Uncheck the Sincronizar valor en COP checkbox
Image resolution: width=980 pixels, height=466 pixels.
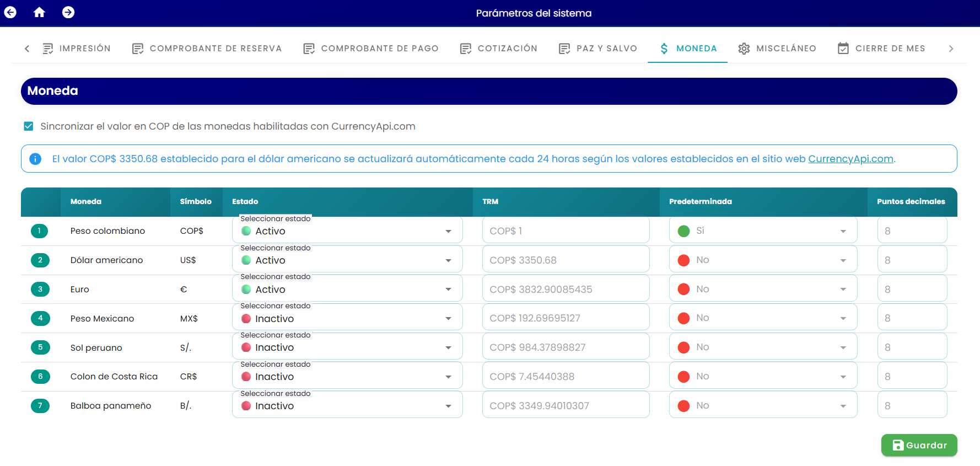click(x=29, y=126)
